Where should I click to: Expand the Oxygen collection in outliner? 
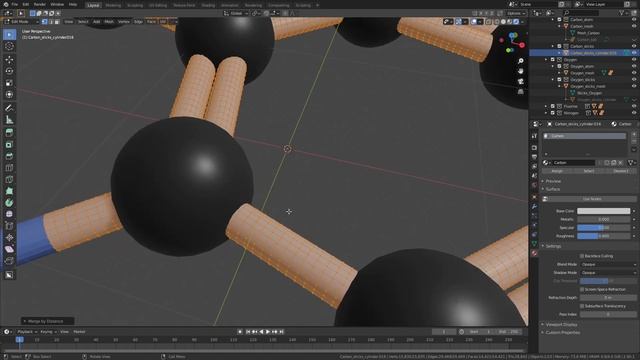(546, 60)
